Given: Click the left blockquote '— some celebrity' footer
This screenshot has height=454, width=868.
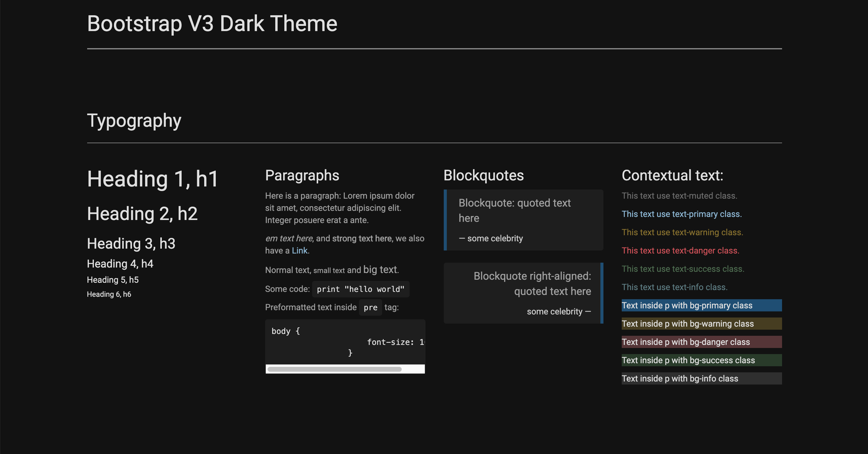Looking at the screenshot, I should (491, 239).
